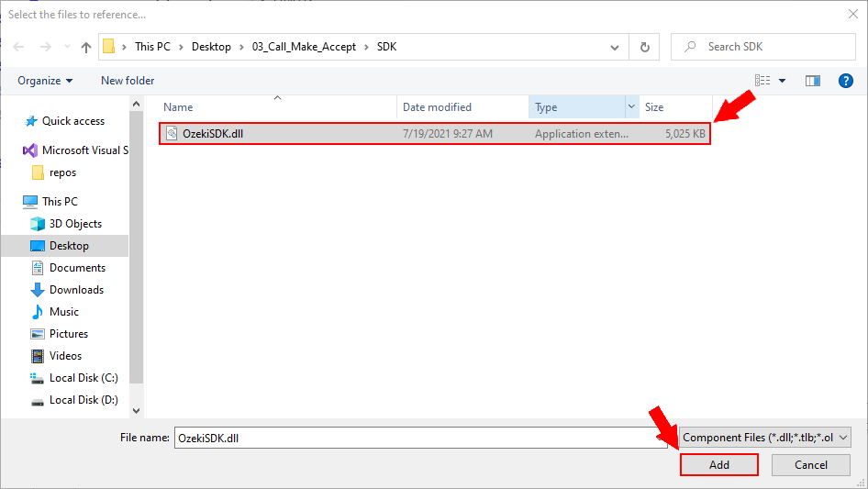Open 3D Objects folder
The height and width of the screenshot is (489, 868).
pyautogui.click(x=75, y=224)
